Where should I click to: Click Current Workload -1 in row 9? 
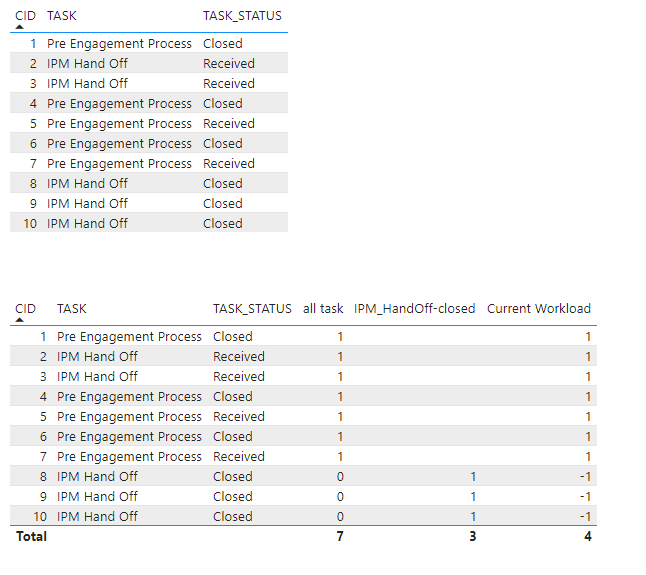click(585, 496)
